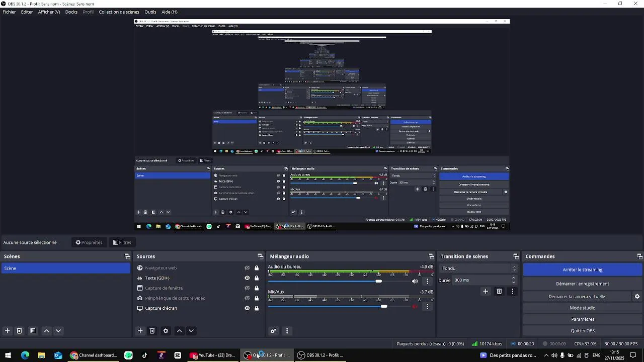Click Quitter OBS button
The height and width of the screenshot is (362, 644).
coord(583,331)
